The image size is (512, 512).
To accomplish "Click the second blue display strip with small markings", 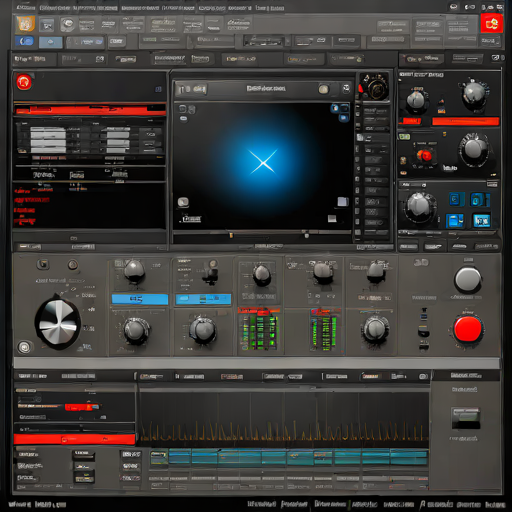I will click(x=203, y=299).
